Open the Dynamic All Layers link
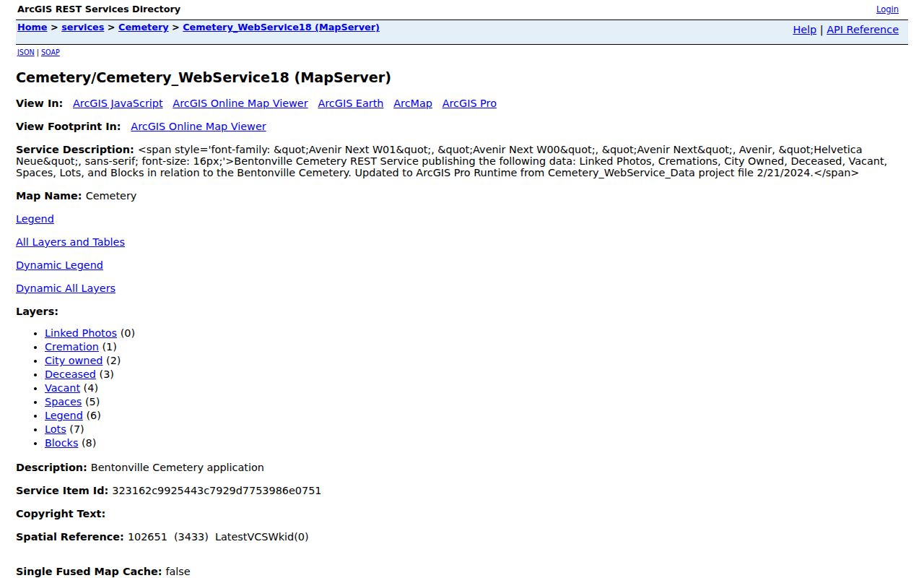The image size is (924, 578). click(x=66, y=288)
